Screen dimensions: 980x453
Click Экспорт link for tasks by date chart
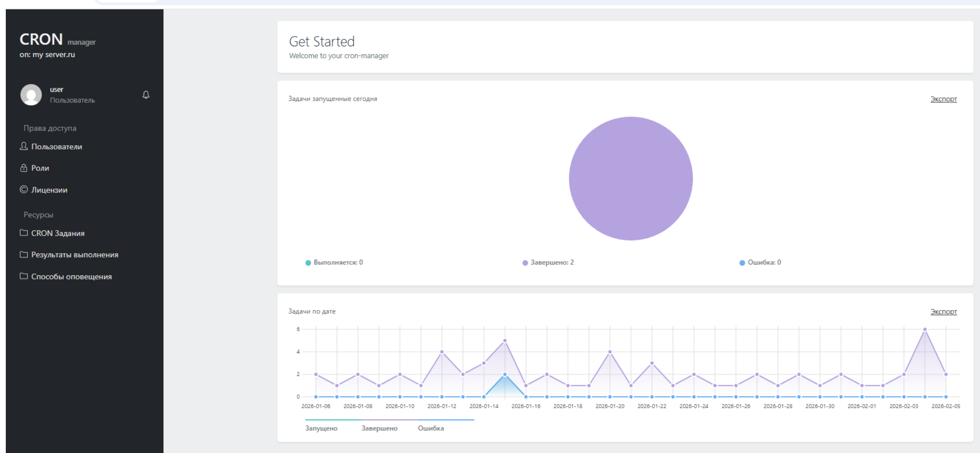click(x=943, y=312)
